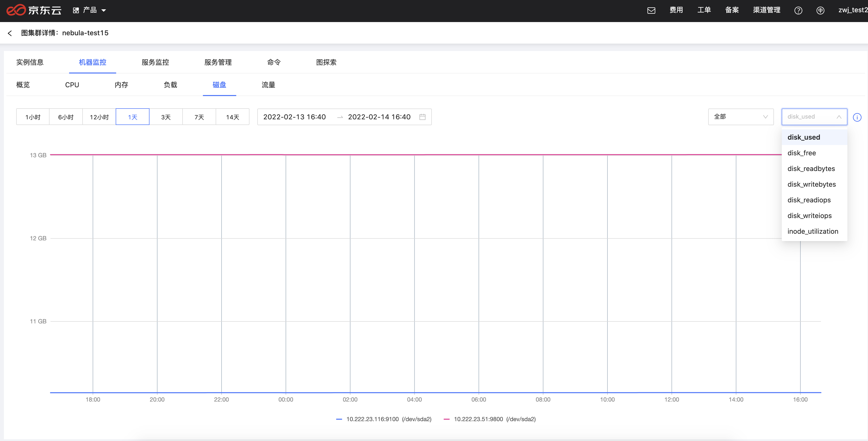The width and height of the screenshot is (868, 441).
Task: Select disk_writeiops from the metric list
Action: tap(814, 216)
